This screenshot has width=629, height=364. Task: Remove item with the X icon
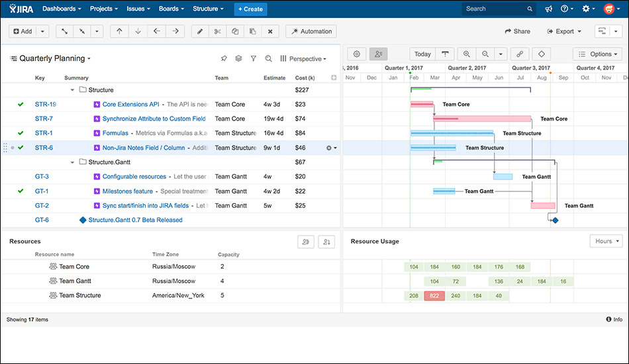coord(270,31)
